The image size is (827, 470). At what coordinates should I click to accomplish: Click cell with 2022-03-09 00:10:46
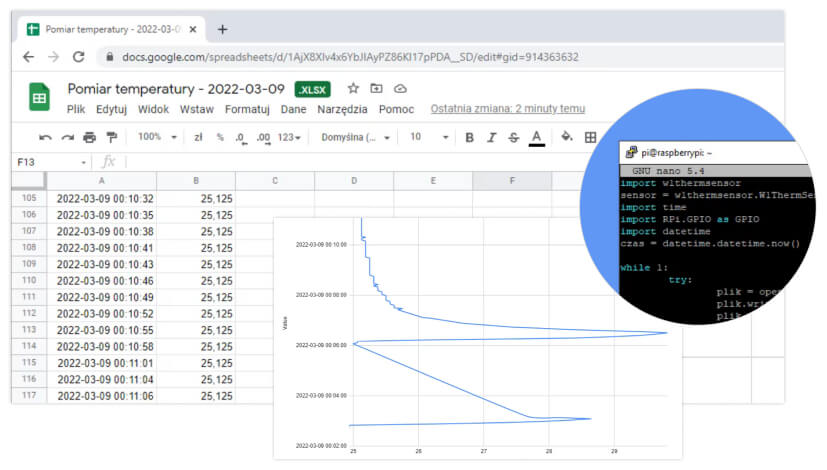point(102,281)
